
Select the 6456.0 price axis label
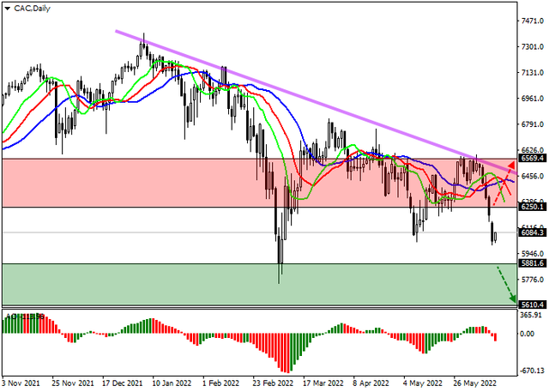[532, 176]
